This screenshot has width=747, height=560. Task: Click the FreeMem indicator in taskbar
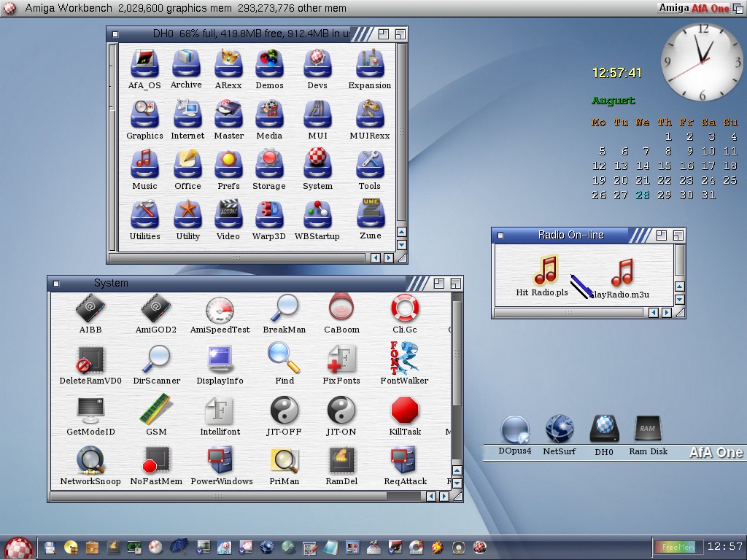[677, 547]
